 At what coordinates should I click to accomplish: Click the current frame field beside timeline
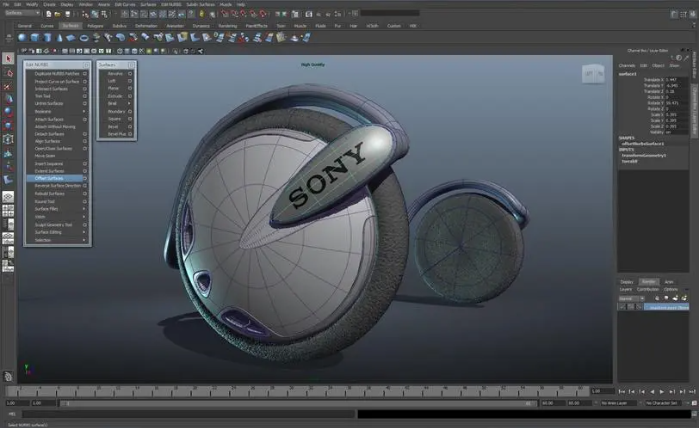pyautogui.click(x=603, y=391)
